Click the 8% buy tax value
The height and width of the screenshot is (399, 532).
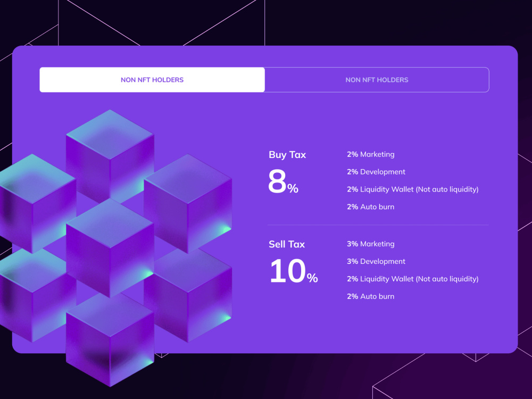click(284, 181)
